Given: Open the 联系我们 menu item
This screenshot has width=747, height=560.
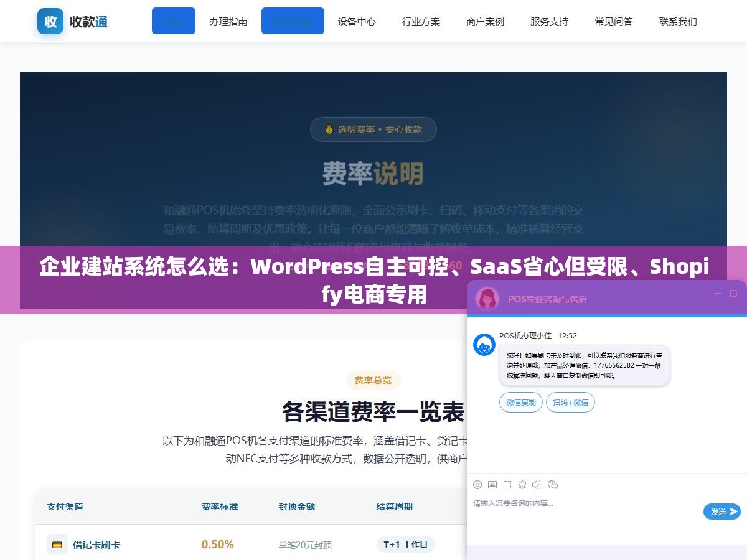Looking at the screenshot, I should click(x=678, y=21).
